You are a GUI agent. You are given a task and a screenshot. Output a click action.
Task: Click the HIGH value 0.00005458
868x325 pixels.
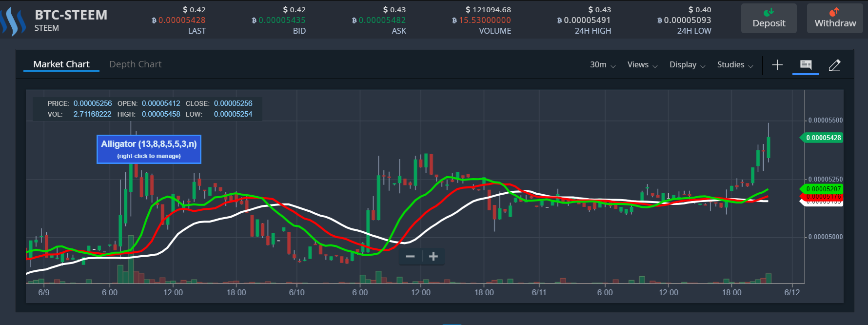pyautogui.click(x=161, y=114)
